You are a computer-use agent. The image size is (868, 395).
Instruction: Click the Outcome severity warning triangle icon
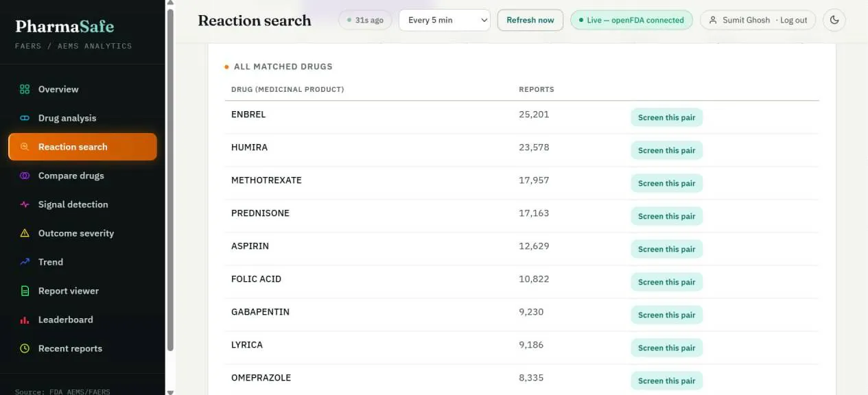coord(25,233)
